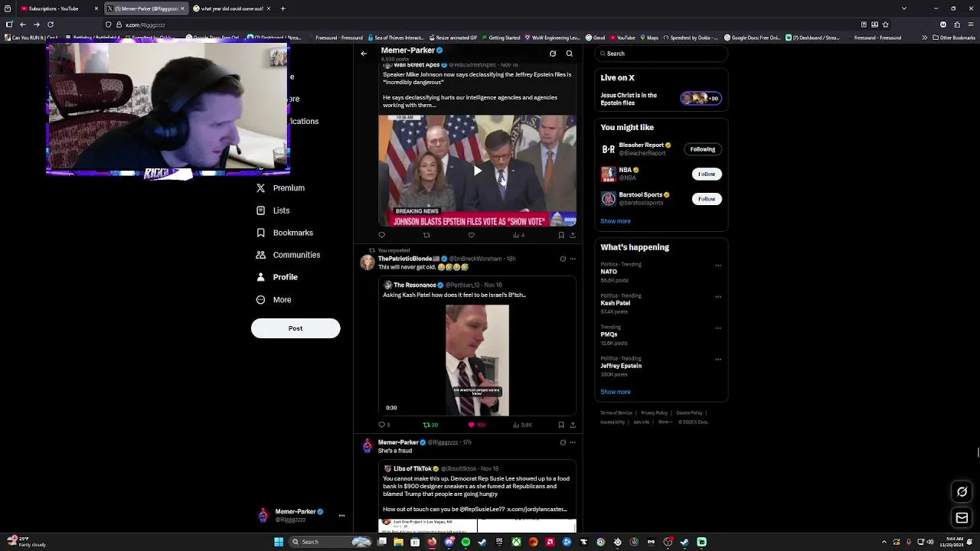Open Lists in X sidebar
980x551 pixels.
(273, 210)
